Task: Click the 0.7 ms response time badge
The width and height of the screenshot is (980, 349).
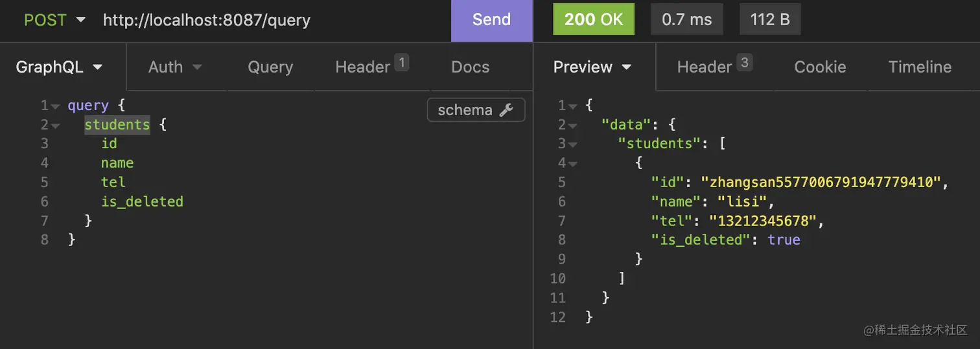Action: tap(686, 20)
